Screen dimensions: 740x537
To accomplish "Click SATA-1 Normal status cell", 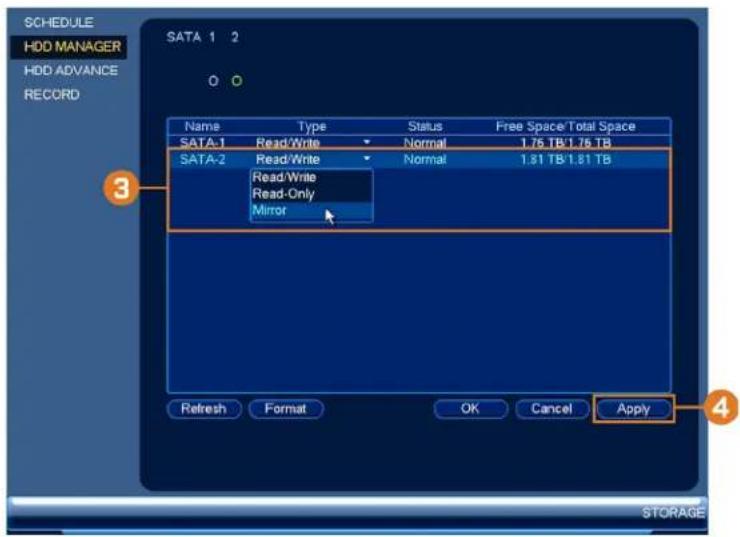I will pyautogui.click(x=425, y=143).
